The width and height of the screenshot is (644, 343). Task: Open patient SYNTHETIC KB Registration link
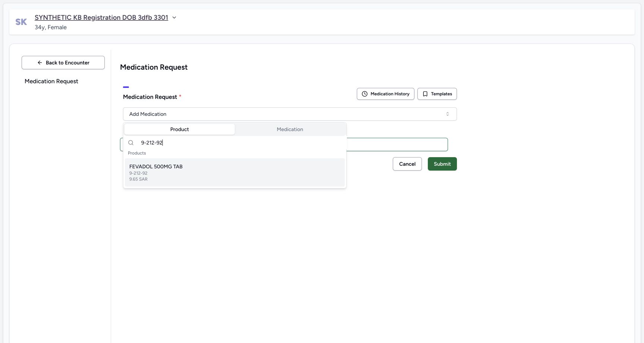101,18
